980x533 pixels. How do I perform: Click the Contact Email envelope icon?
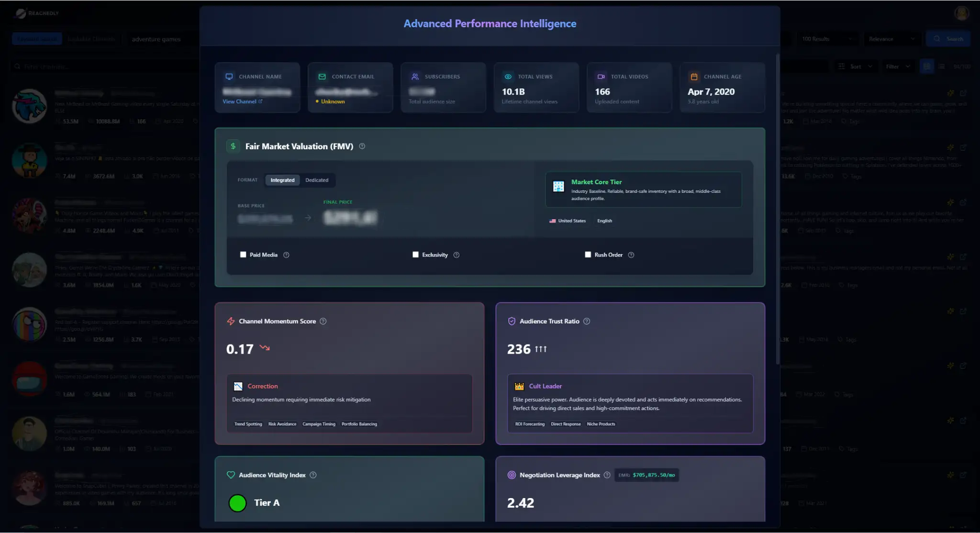pyautogui.click(x=322, y=77)
